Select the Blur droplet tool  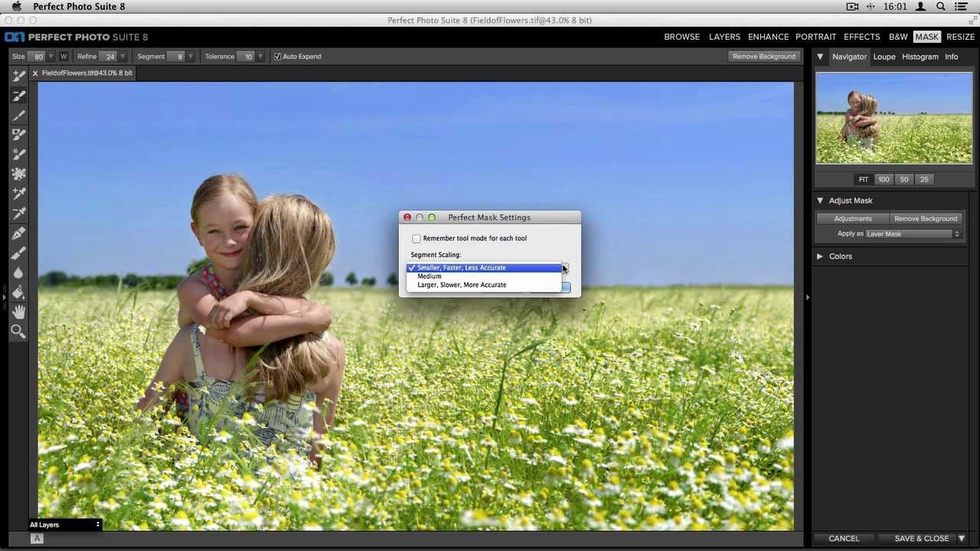pos(19,272)
